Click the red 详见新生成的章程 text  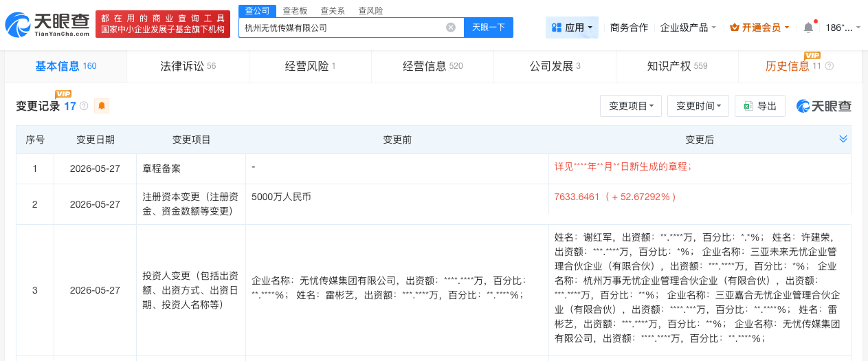tap(623, 166)
